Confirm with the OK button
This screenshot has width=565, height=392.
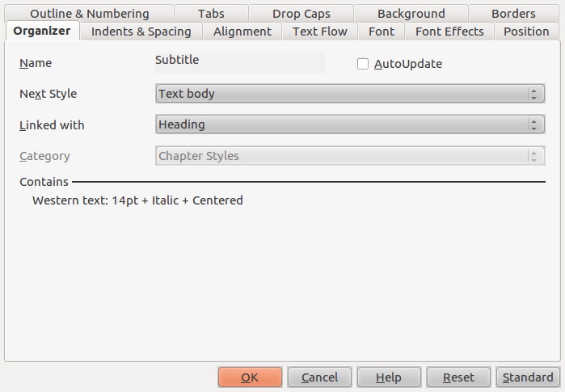(x=250, y=377)
